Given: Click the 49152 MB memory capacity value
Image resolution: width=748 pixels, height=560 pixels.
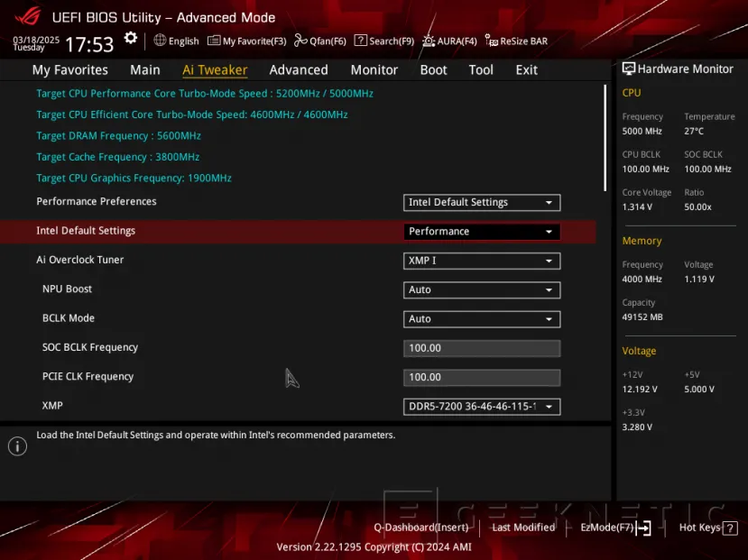Looking at the screenshot, I should tap(642, 317).
